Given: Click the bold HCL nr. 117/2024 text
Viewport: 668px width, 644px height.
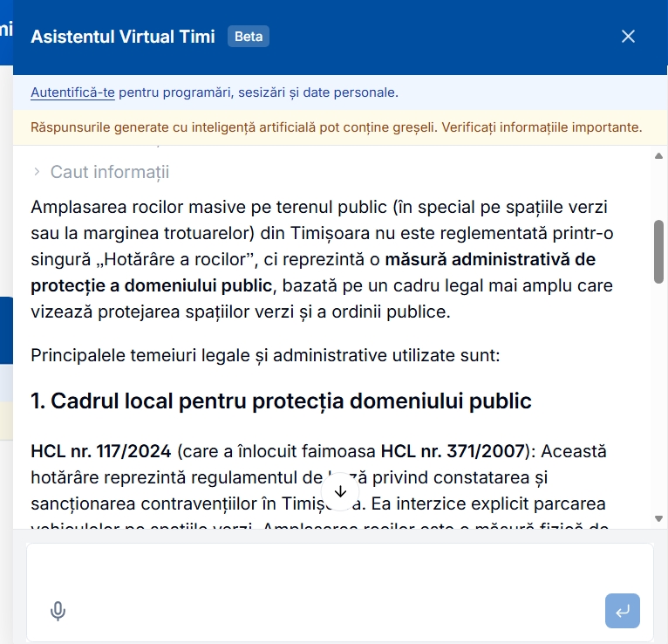Looking at the screenshot, I should tap(102, 452).
